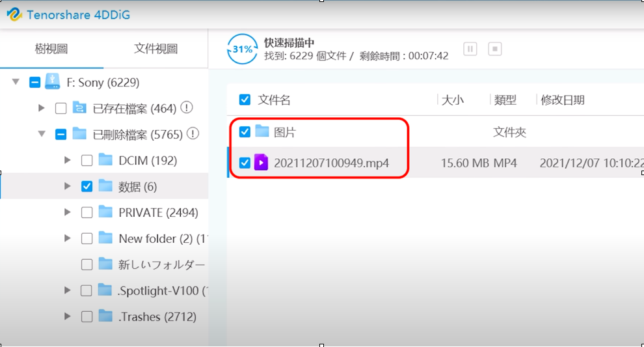Click info icon next to 已存在檔案 (464)

coord(187,107)
